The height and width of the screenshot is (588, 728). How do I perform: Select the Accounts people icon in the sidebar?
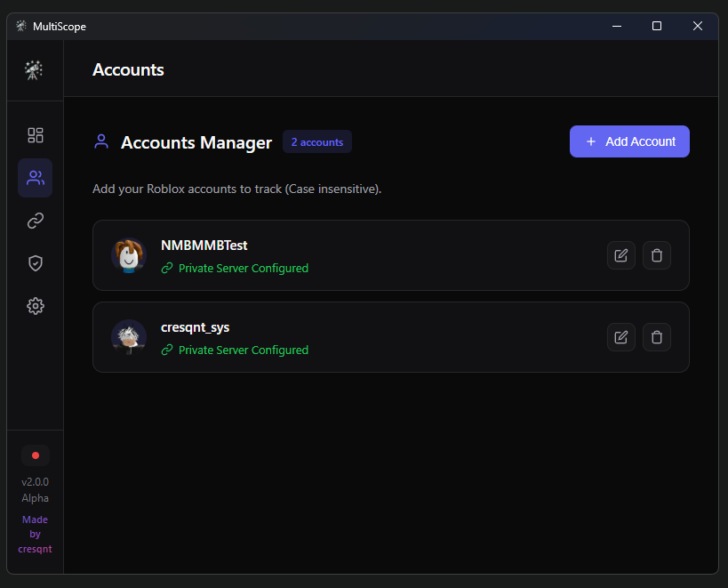click(35, 178)
